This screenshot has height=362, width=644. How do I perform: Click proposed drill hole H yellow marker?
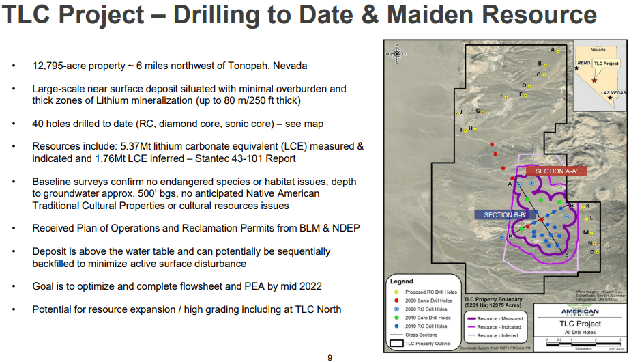click(475, 129)
